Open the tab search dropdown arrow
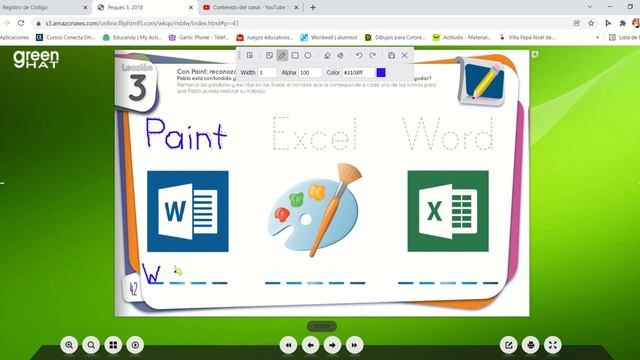The height and width of the screenshot is (360, 640). tap(590, 7)
